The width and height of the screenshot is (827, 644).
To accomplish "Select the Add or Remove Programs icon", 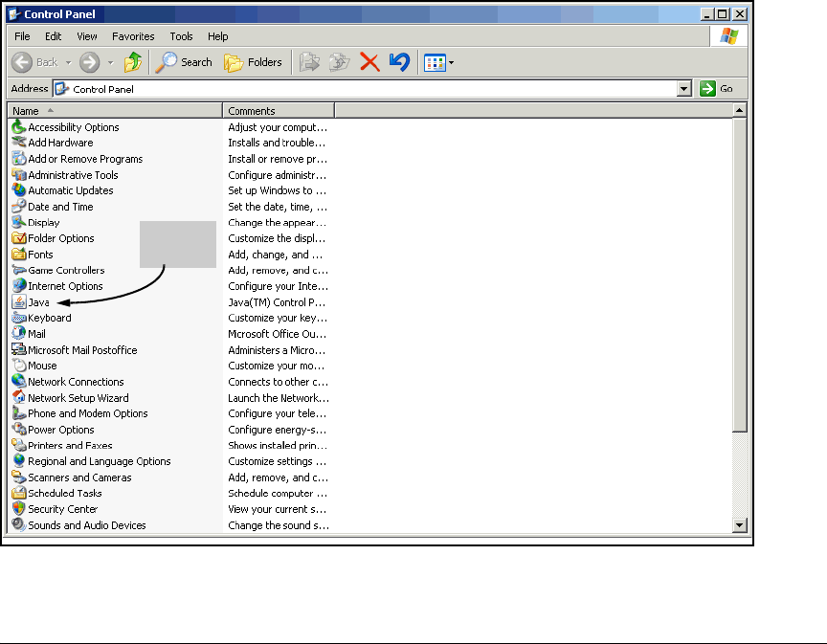I will [19, 159].
